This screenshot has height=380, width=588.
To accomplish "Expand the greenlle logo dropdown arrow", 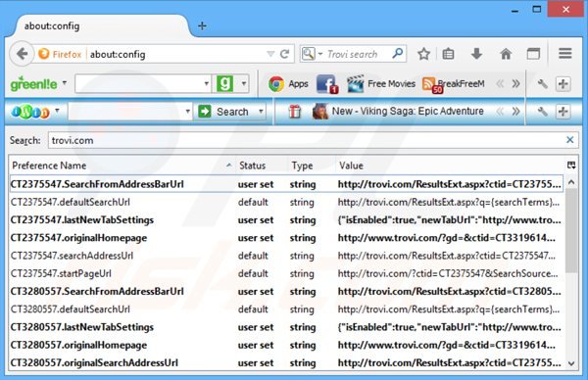I will tap(65, 83).
